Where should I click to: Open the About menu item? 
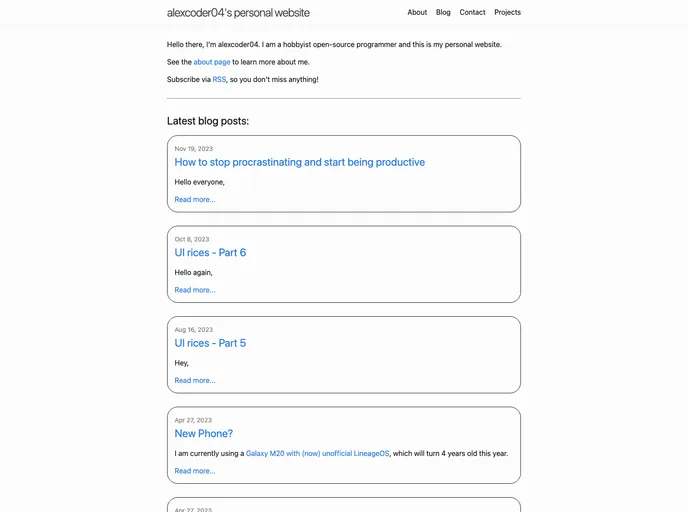(x=417, y=13)
